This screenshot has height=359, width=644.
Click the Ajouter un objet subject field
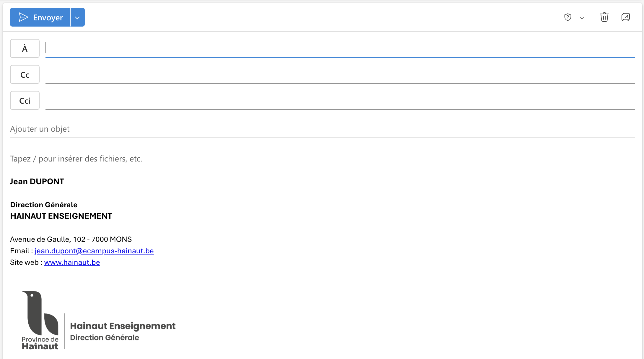pos(322,129)
